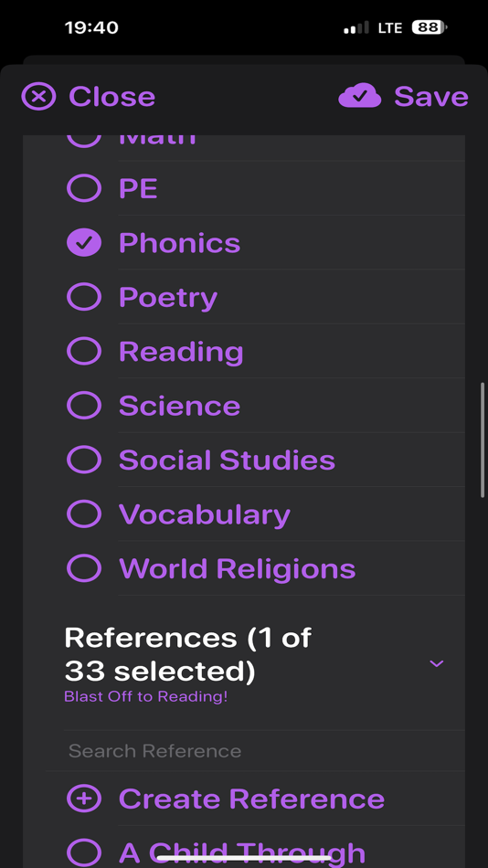Uncheck the Phonics subject checkmark

(x=84, y=242)
